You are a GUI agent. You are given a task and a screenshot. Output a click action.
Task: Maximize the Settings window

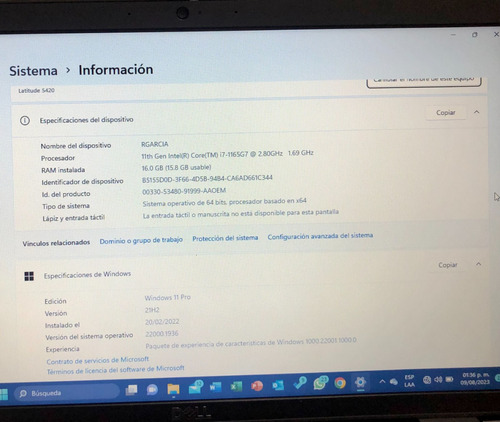(475, 35)
